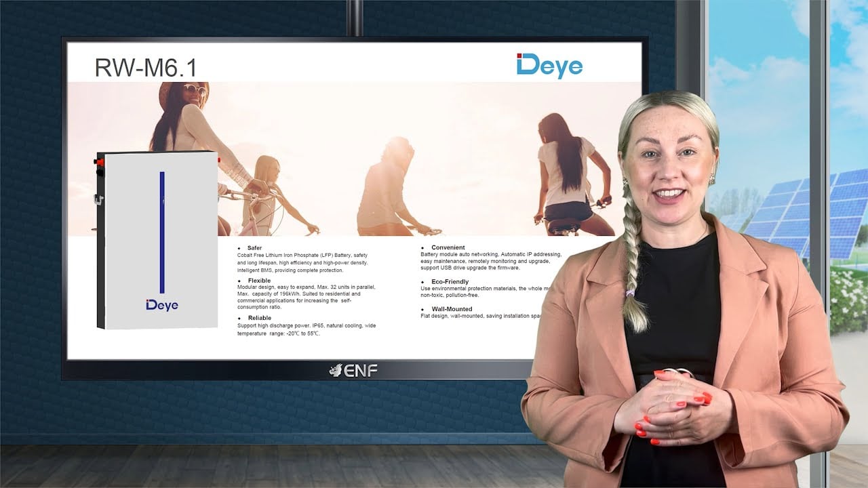Select the line starting "Cobalt Free Lithium Iron Phosphate"
The height and width of the screenshot is (488, 868).
tap(302, 255)
